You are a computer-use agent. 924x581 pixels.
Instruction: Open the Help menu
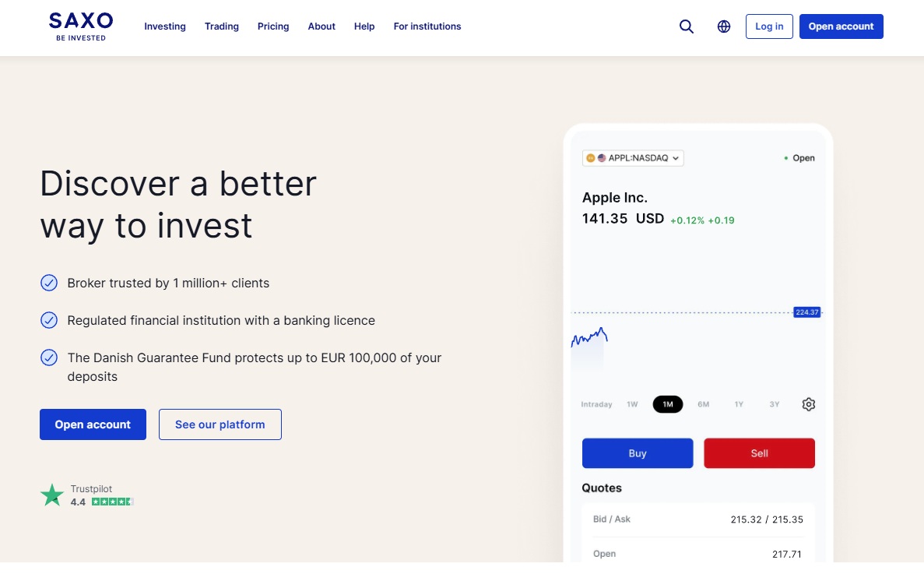tap(364, 26)
